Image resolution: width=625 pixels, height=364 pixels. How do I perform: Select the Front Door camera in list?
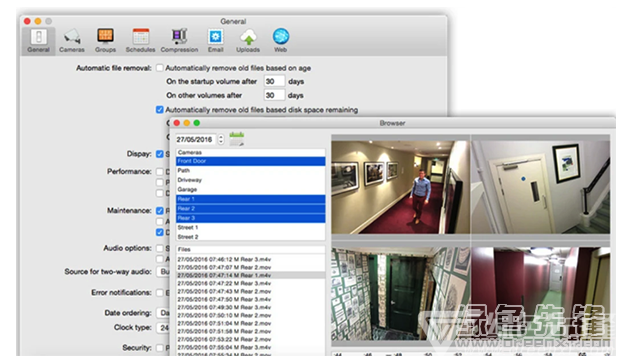click(x=250, y=161)
